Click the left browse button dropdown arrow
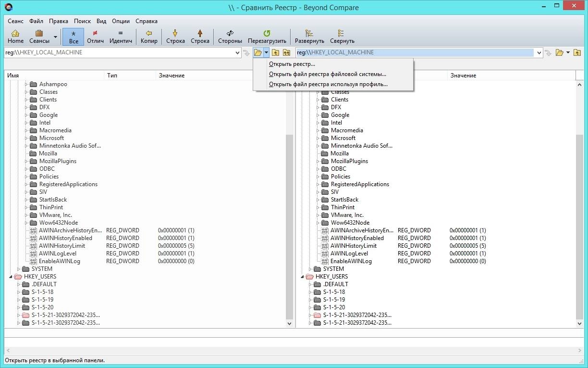The height and width of the screenshot is (368, 588). [266, 52]
